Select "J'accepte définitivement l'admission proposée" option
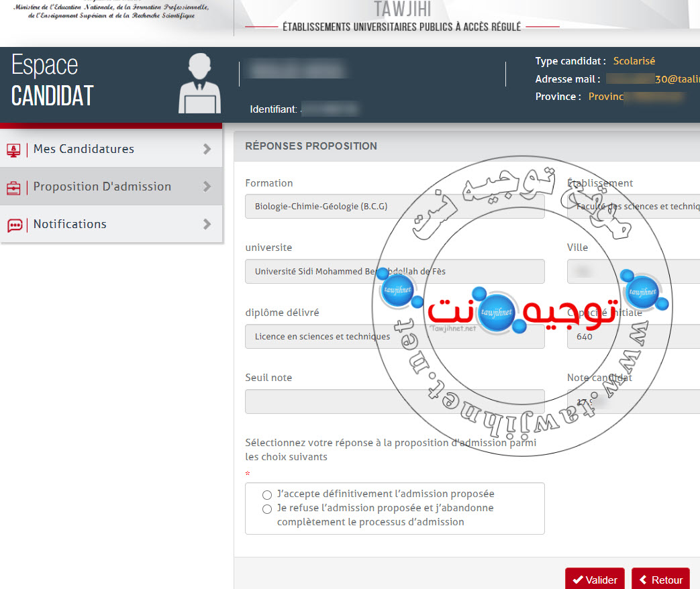Image resolution: width=700 pixels, height=589 pixels. [267, 494]
